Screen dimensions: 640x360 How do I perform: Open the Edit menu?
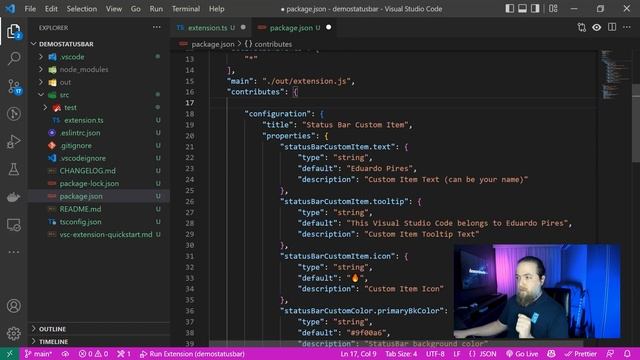51,9
